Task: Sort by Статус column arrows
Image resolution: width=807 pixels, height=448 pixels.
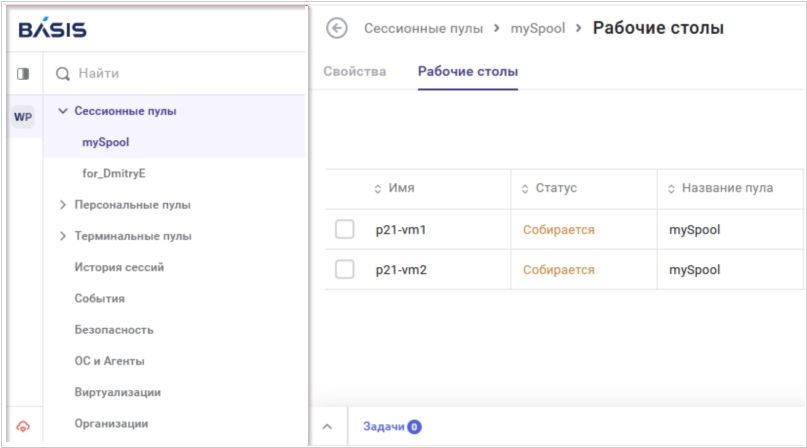Action: point(525,189)
